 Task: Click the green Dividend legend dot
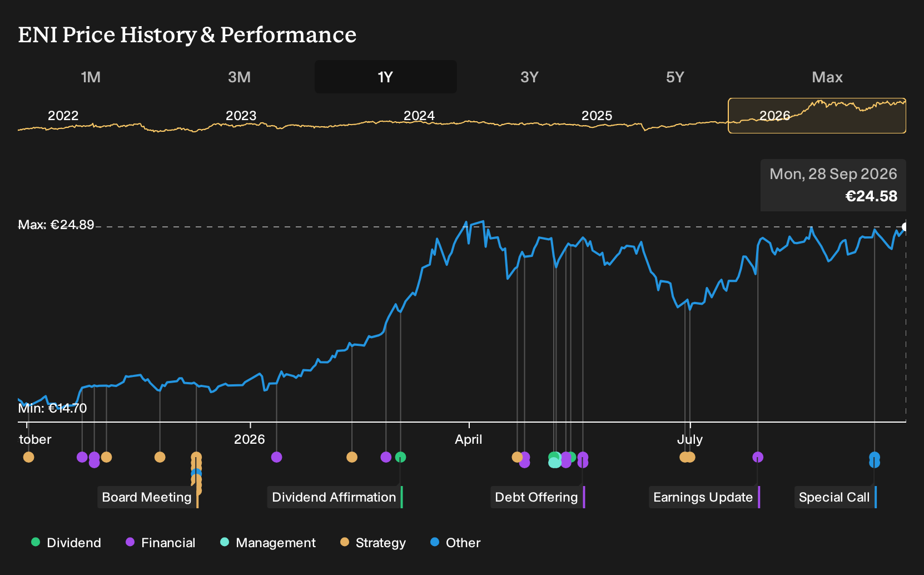[x=36, y=542]
